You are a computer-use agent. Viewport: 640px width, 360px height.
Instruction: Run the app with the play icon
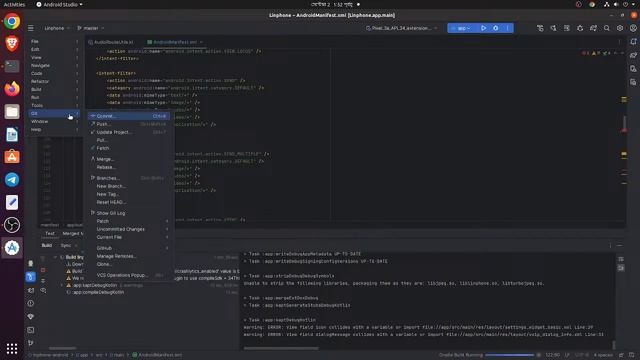coord(483,28)
